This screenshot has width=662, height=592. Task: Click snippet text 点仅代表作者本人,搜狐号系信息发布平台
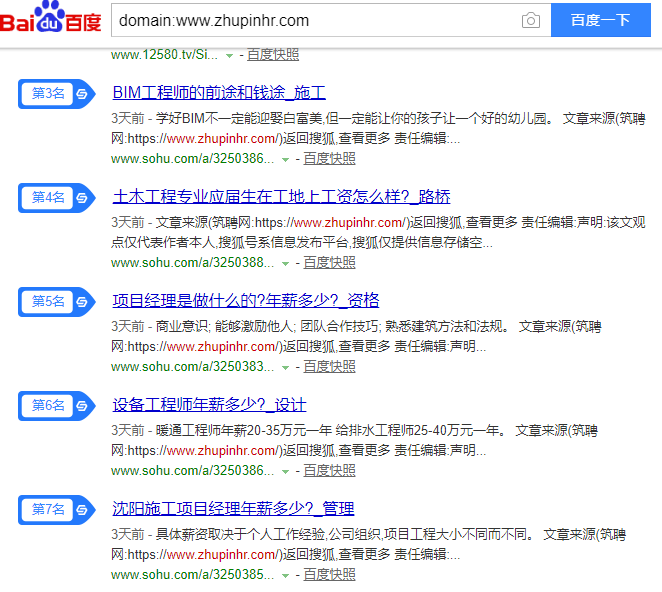(230, 242)
